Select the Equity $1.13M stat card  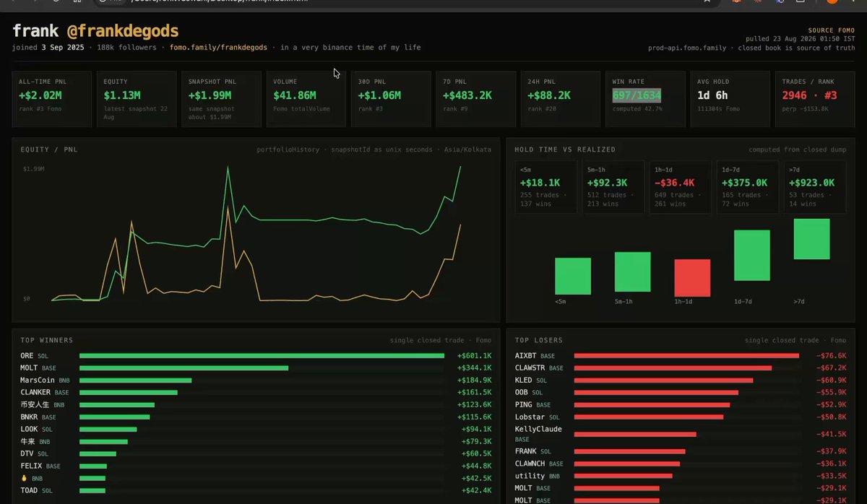point(137,99)
